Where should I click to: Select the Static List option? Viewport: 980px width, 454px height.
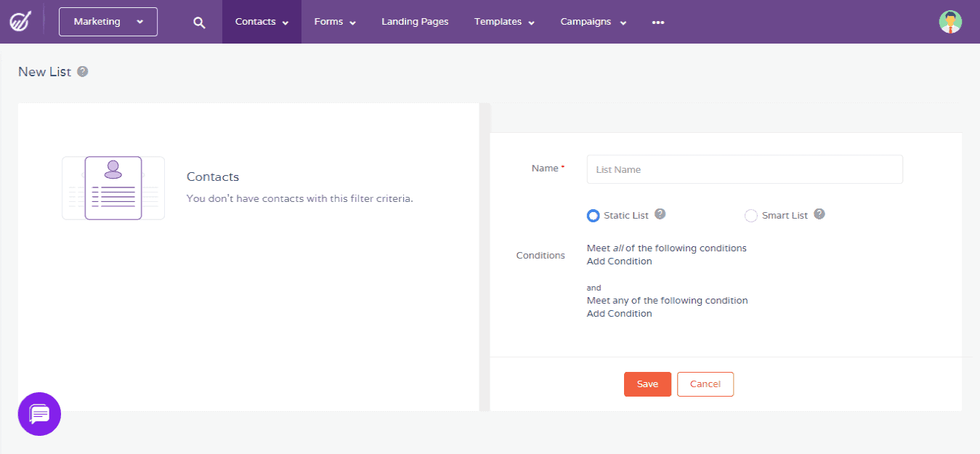(x=593, y=215)
